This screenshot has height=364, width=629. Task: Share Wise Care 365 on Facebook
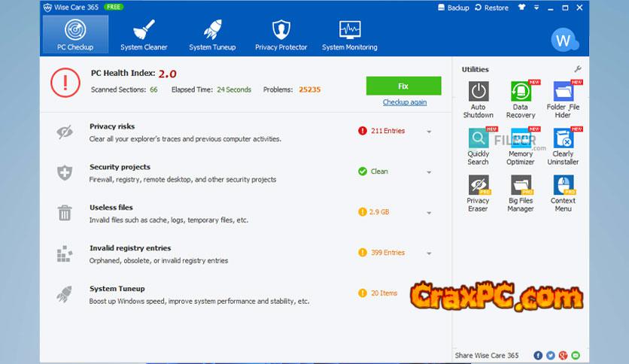pos(538,355)
